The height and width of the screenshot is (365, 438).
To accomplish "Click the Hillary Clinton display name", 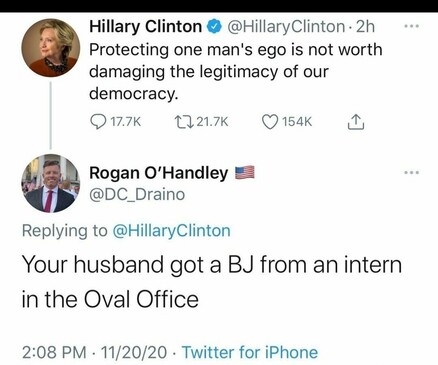I will tap(146, 27).
